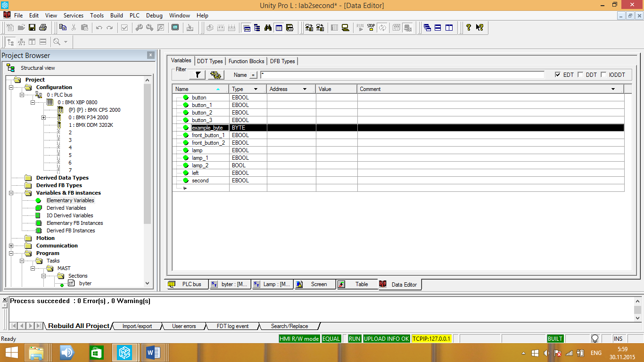Switch to the DFB Types tab

[x=282, y=61]
